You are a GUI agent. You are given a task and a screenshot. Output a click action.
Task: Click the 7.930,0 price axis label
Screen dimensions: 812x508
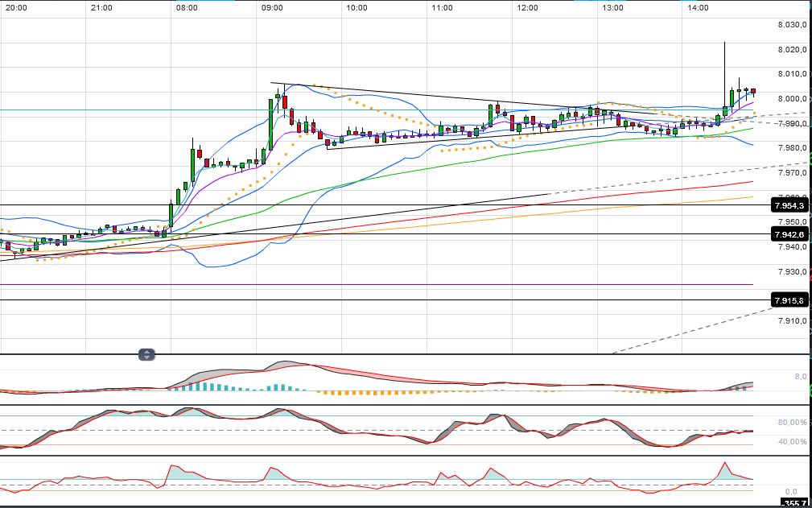click(793, 271)
